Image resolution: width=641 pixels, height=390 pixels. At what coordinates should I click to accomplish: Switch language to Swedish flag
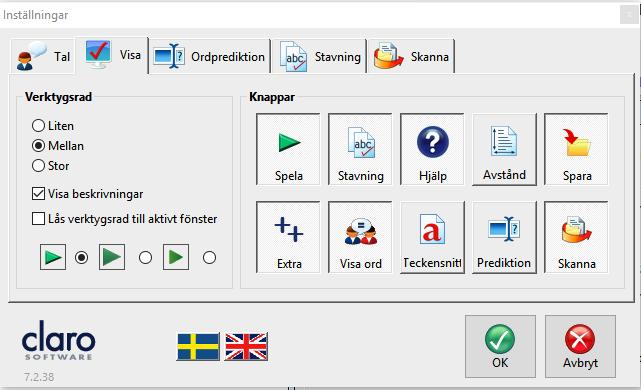198,347
